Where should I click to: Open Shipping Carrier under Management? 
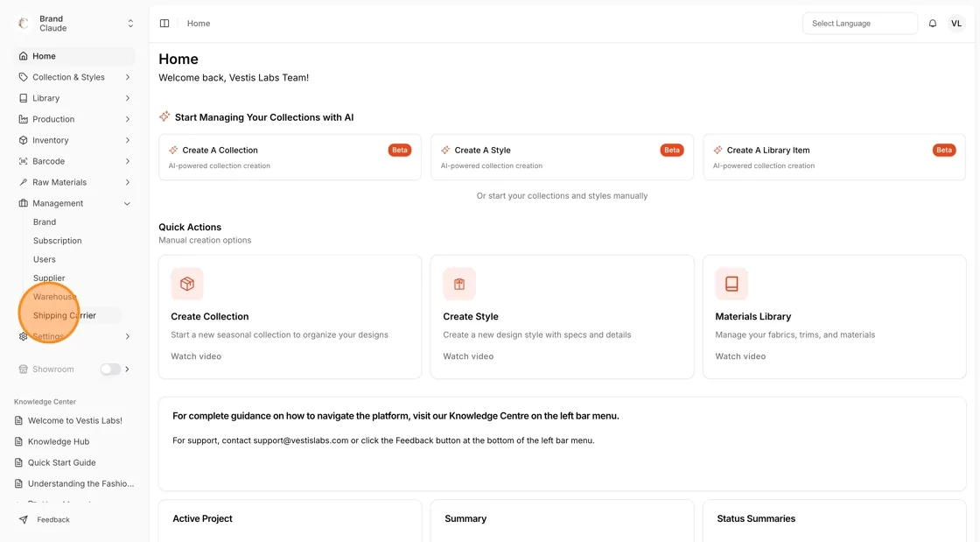65,315
